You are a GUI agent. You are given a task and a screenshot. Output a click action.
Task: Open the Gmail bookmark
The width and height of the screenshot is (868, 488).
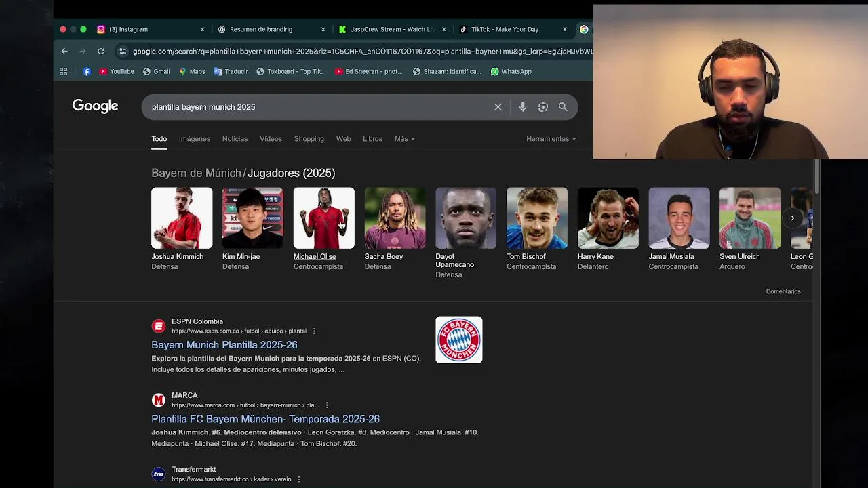pyautogui.click(x=156, y=71)
